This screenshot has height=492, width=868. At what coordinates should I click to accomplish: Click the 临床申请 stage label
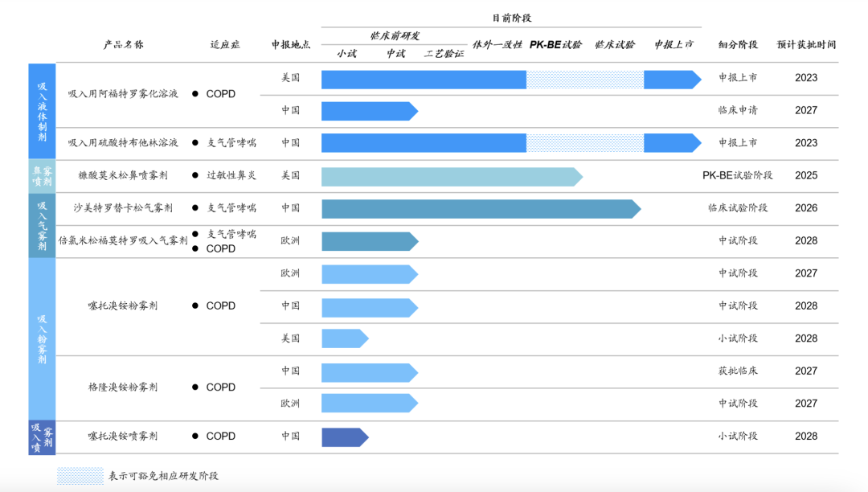pyautogui.click(x=738, y=111)
